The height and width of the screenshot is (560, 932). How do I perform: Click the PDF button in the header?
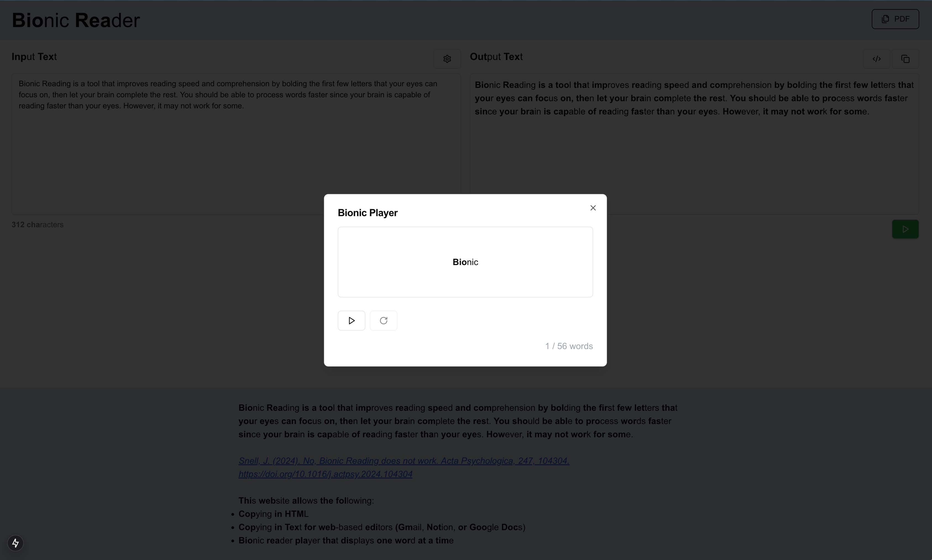click(x=895, y=19)
